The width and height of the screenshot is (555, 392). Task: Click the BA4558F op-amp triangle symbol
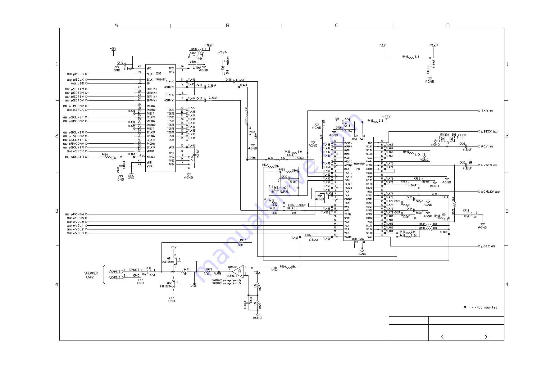[238, 272]
